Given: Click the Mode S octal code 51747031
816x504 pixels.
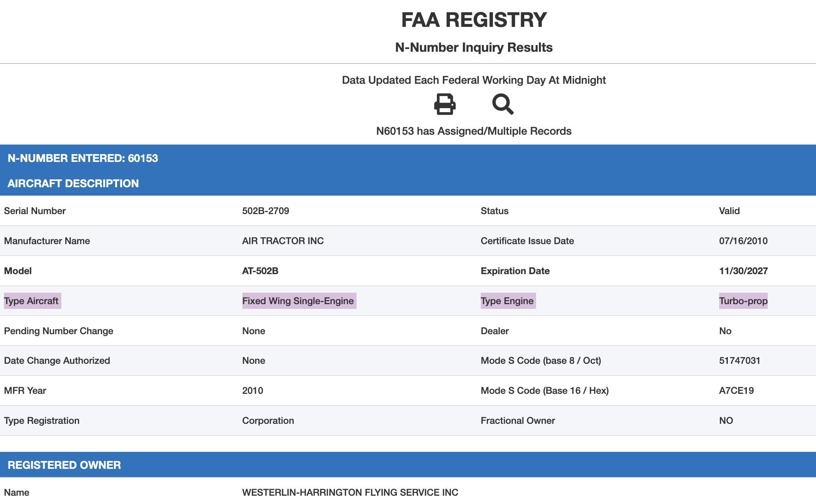Looking at the screenshot, I should 739,361.
